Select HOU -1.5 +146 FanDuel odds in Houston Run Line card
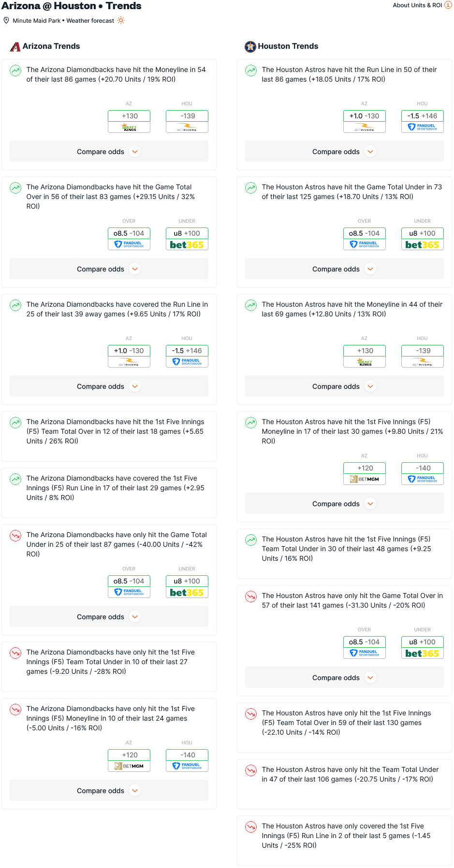This screenshot has width=454, height=868. click(422, 121)
